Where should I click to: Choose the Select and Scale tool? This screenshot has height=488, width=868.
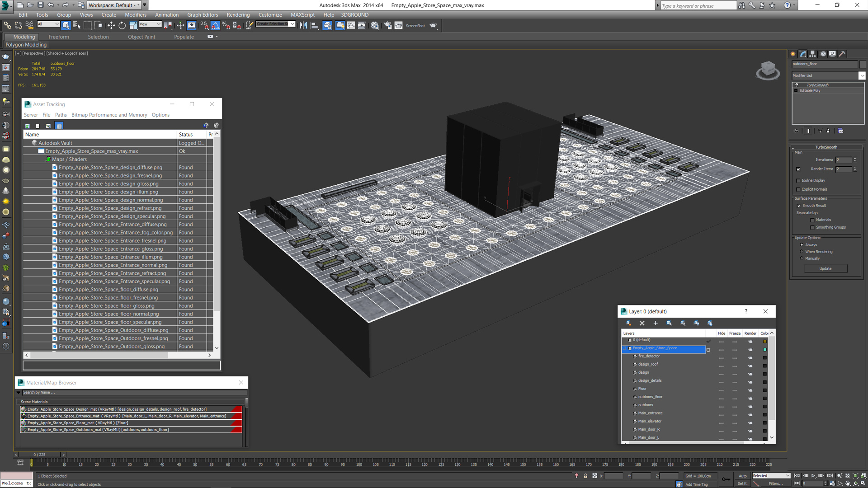133,25
